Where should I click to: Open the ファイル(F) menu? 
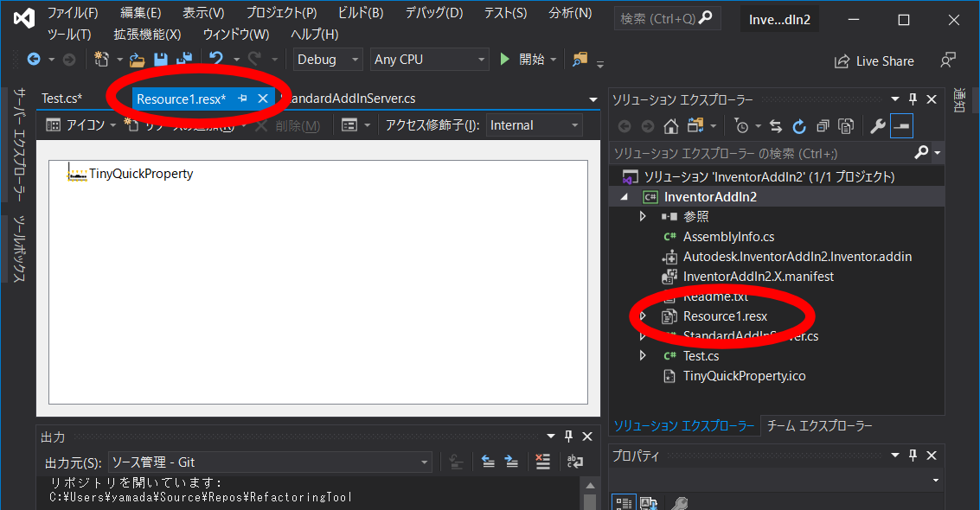point(73,12)
